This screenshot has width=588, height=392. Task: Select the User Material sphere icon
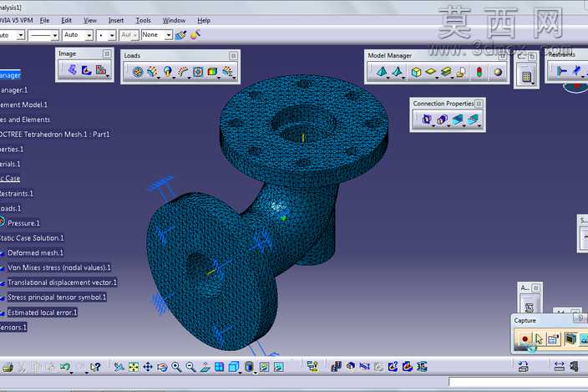click(x=498, y=72)
